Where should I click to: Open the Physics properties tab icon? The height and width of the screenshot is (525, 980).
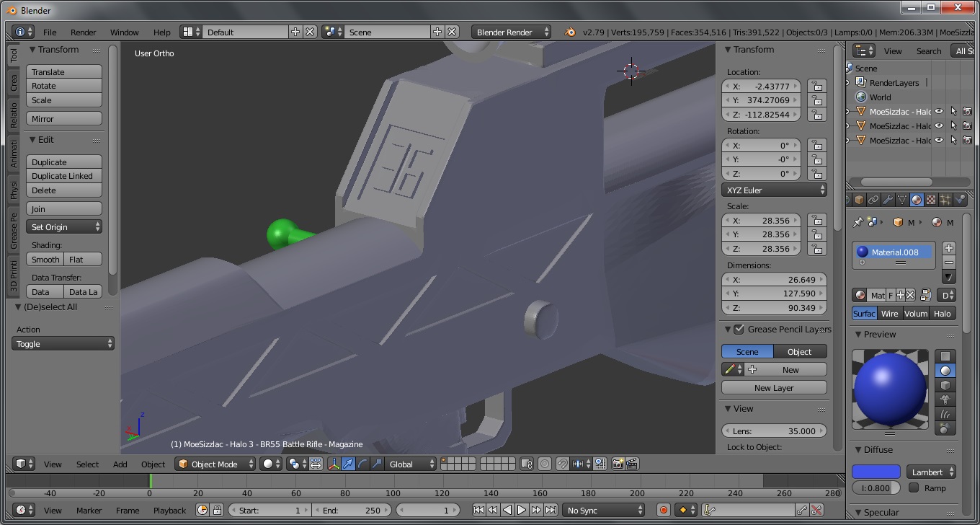(960, 200)
